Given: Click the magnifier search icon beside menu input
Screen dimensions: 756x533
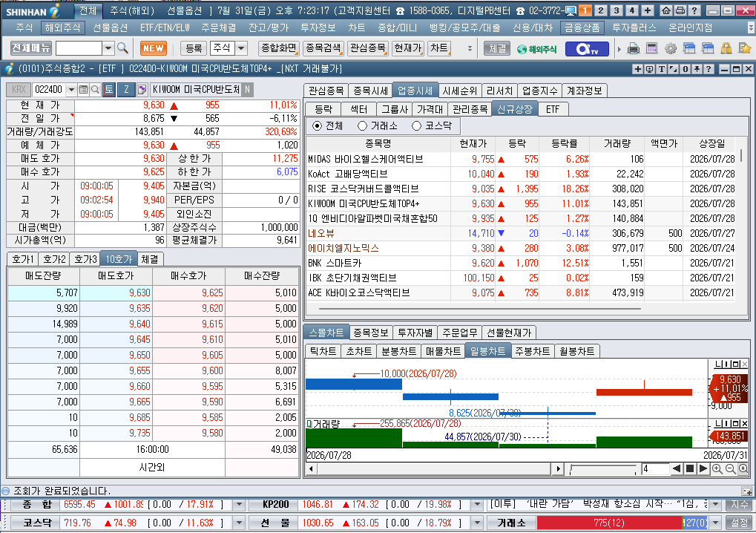Looking at the screenshot, I should coord(122,48).
